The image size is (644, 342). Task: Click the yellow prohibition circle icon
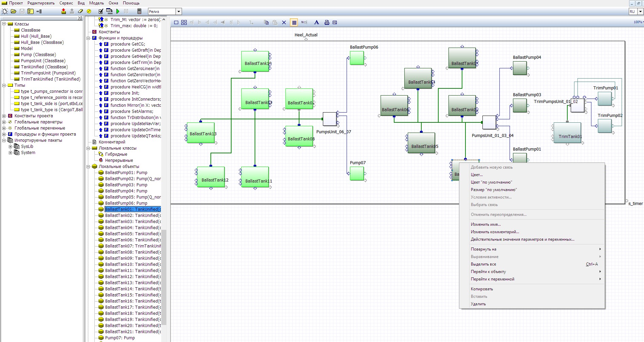89,11
